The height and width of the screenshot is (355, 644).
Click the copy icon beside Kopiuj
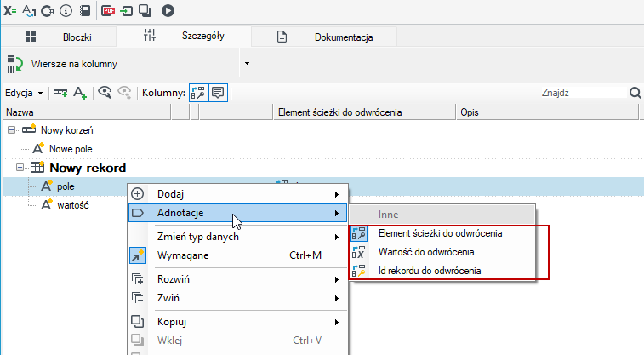[x=137, y=321]
